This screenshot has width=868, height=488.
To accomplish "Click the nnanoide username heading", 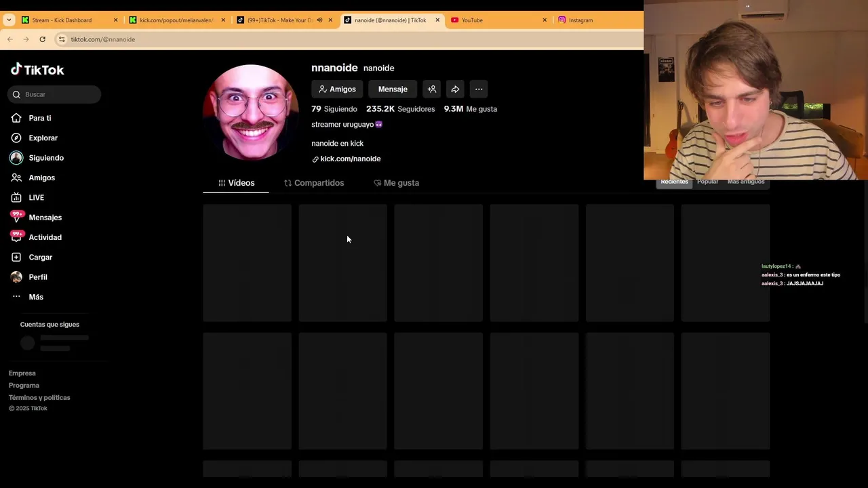I will (334, 68).
